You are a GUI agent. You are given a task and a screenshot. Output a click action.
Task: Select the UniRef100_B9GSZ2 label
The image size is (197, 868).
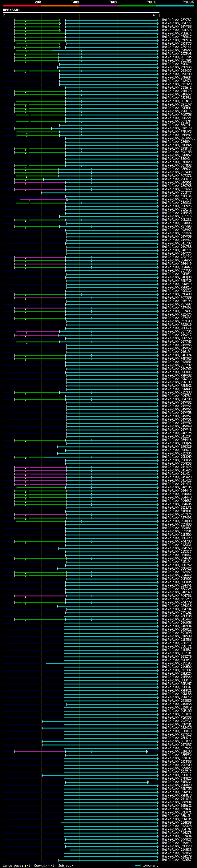(x=177, y=64)
